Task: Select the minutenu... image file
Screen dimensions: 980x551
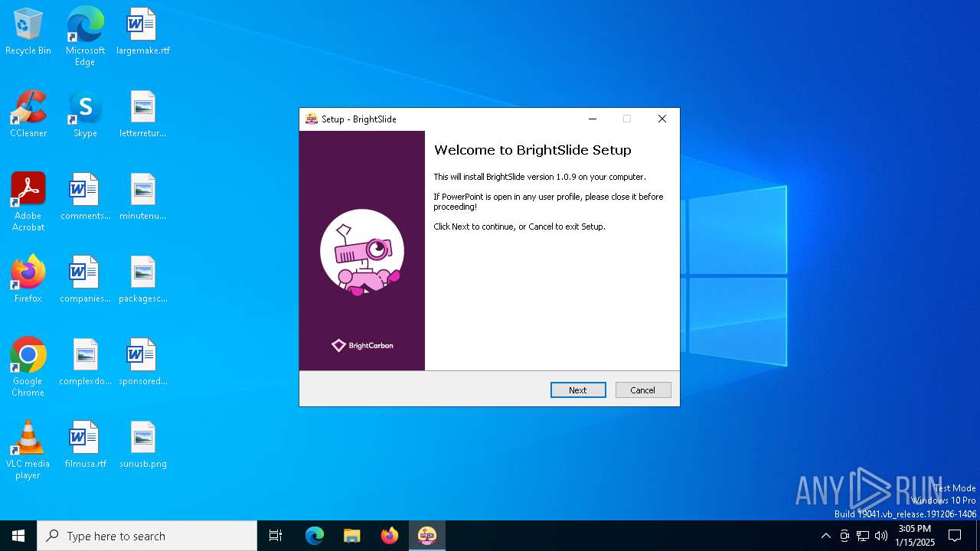Action: tap(143, 197)
